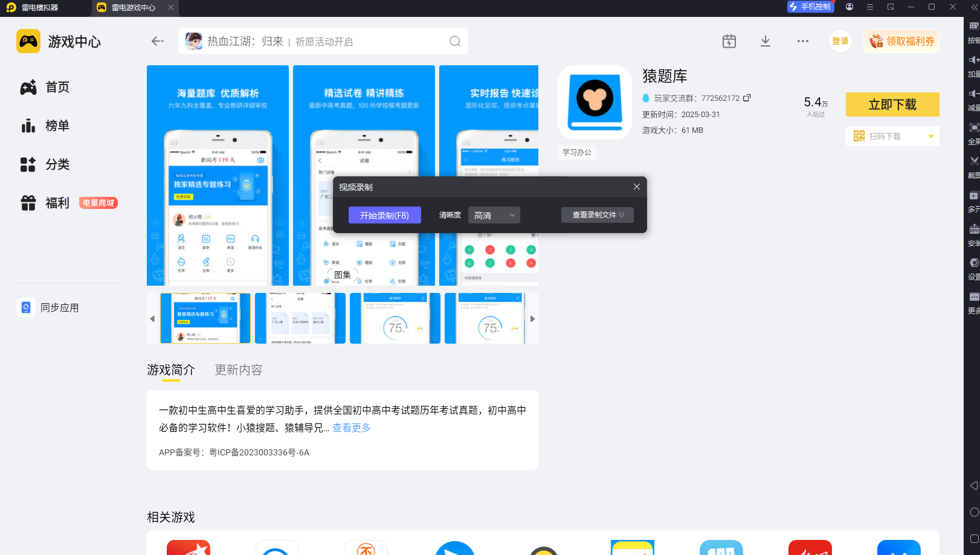The width and height of the screenshot is (980, 555).
Task: Open the 更多 more tools icon
Action: (973, 297)
